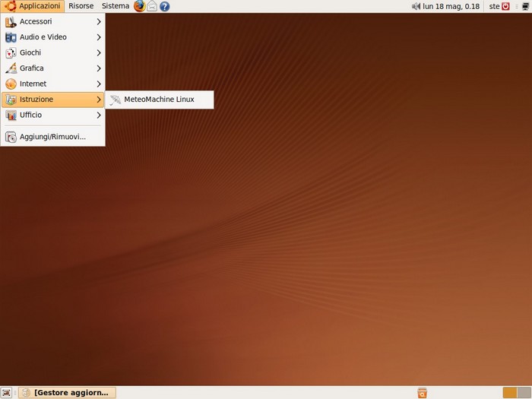Click the show desktop icon
The height and width of the screenshot is (399, 532).
coord(6,393)
